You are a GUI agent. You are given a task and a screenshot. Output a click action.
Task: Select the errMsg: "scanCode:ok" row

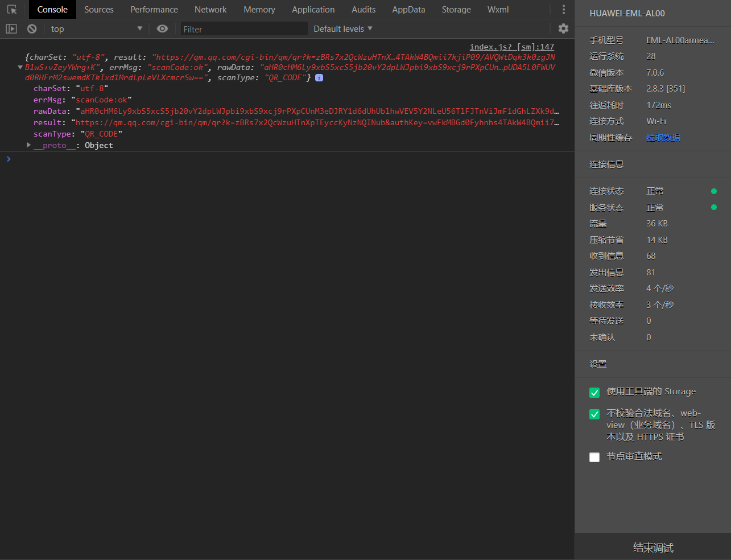coord(82,100)
